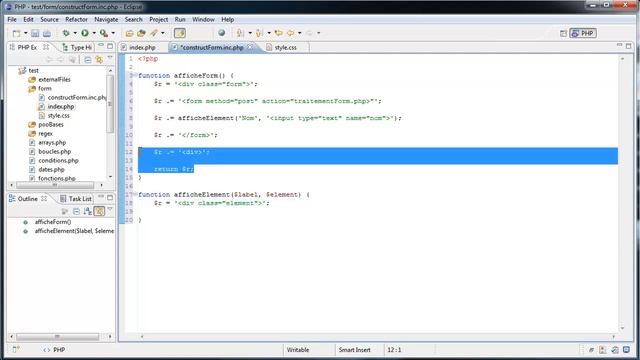The image size is (640, 360).
Task: Click the Open Type folder icon
Action: point(129,33)
